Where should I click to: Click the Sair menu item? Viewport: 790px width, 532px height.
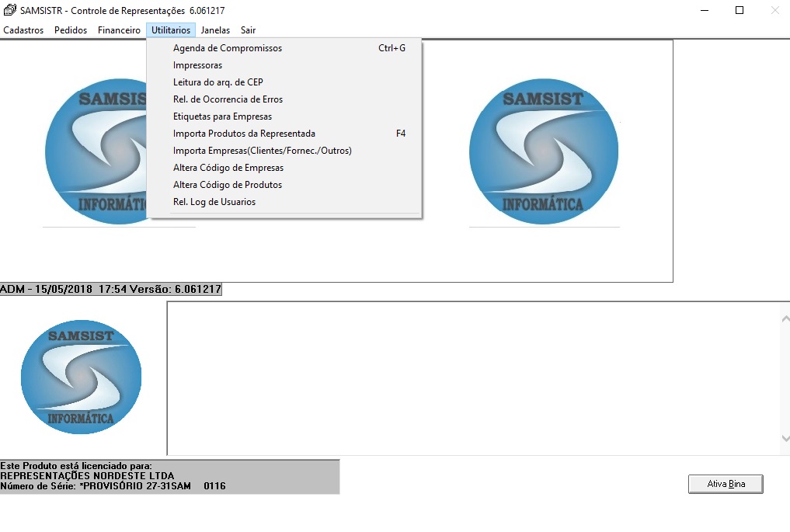pos(248,30)
